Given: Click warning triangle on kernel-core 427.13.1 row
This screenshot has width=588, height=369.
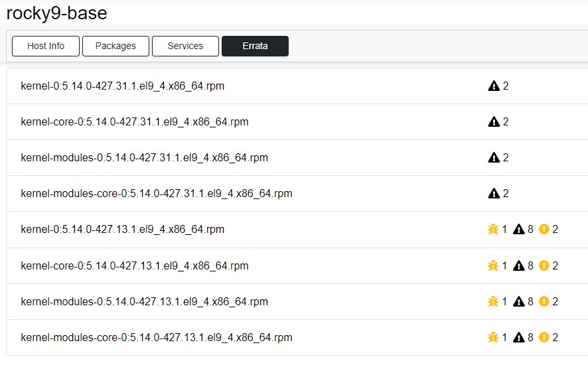Looking at the screenshot, I should click(x=519, y=265).
